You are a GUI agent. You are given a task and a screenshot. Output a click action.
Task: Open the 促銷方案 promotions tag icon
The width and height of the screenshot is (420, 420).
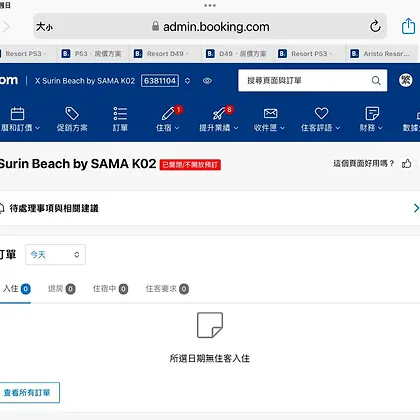(72, 114)
